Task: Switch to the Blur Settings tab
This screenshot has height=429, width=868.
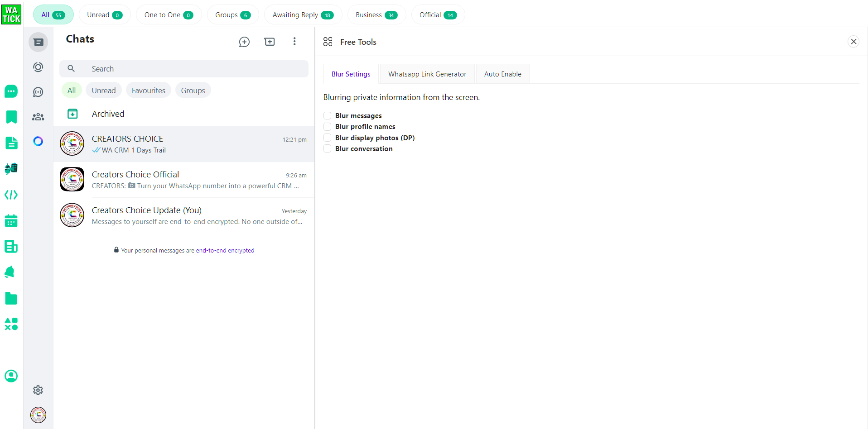Action: (351, 74)
